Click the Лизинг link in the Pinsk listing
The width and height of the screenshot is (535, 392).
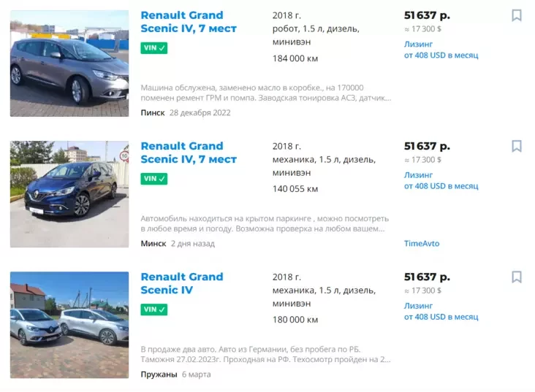click(x=418, y=44)
